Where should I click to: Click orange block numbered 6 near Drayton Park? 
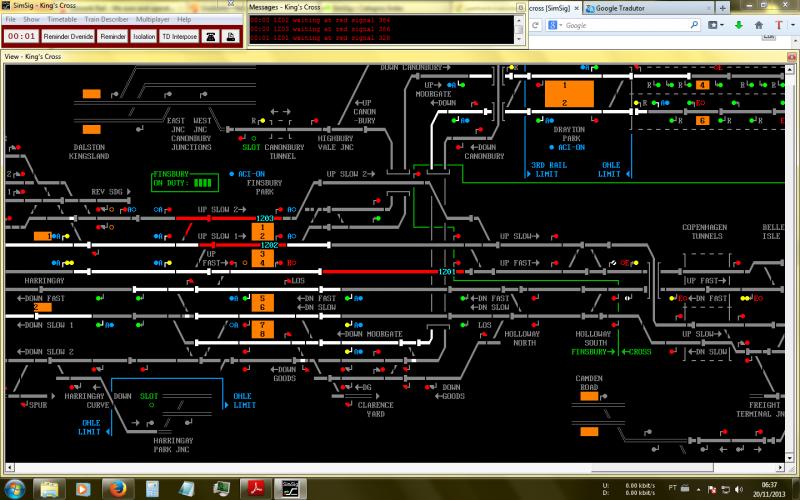[x=703, y=121]
